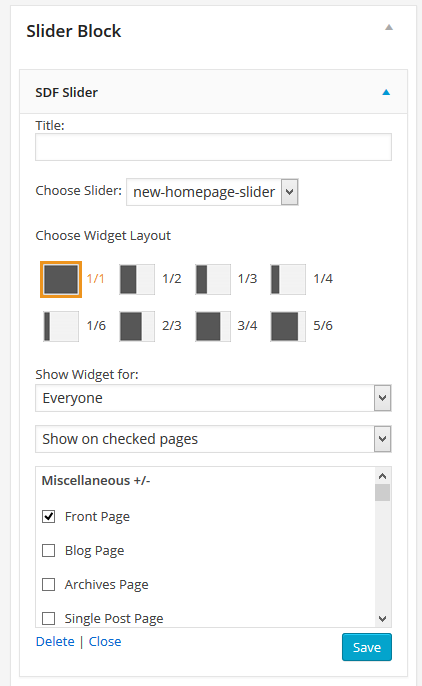Open the Everyone visibility dropdown

[213, 398]
